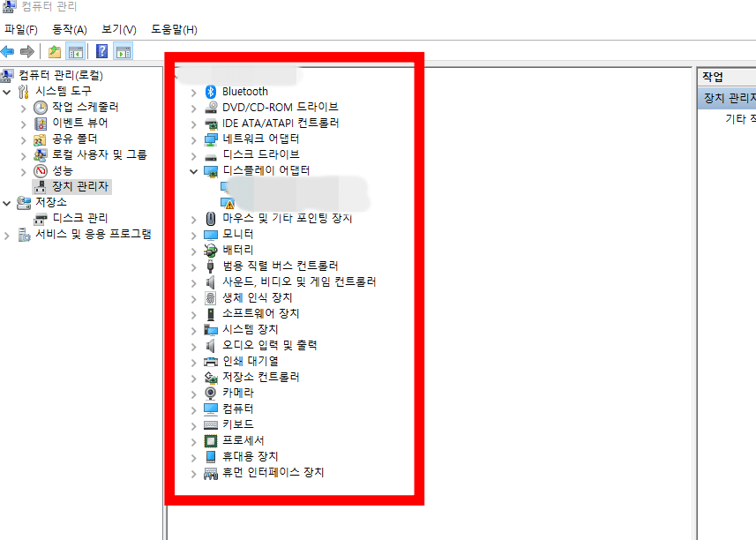Viewport: 756px width, 540px height.
Task: Open the 도움말(H) menu
Action: pos(174,29)
